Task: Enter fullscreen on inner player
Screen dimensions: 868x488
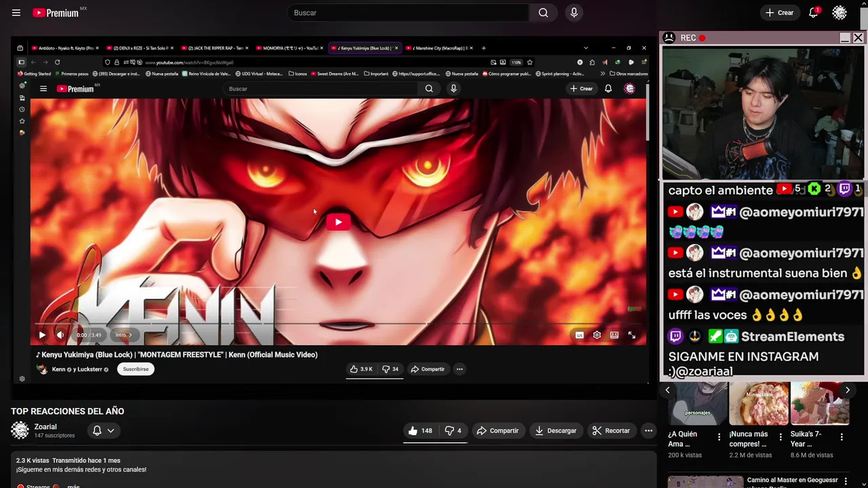Action: click(x=631, y=335)
